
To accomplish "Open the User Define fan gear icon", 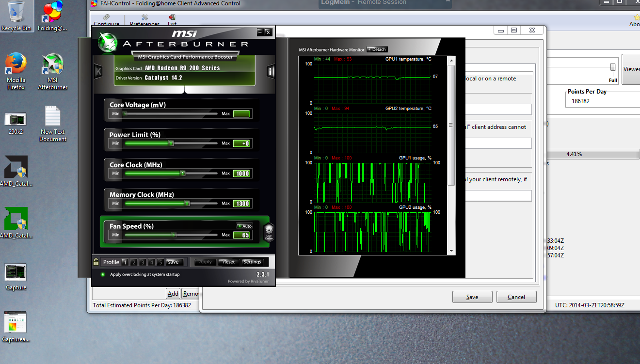I will pos(269,233).
